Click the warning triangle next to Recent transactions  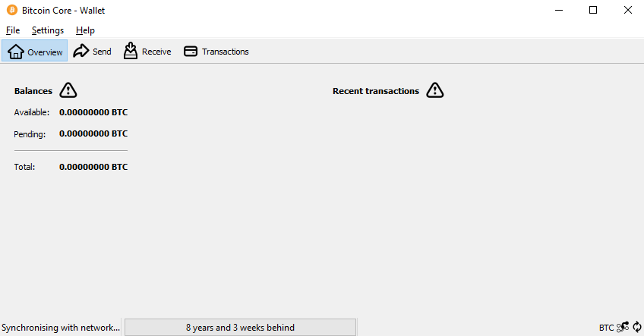[x=435, y=90]
